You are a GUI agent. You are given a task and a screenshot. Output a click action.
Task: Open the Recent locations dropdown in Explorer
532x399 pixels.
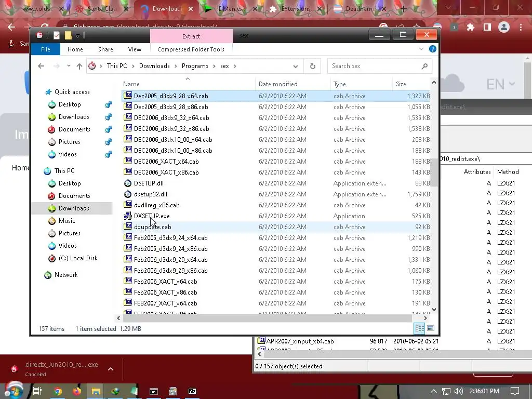point(69,66)
